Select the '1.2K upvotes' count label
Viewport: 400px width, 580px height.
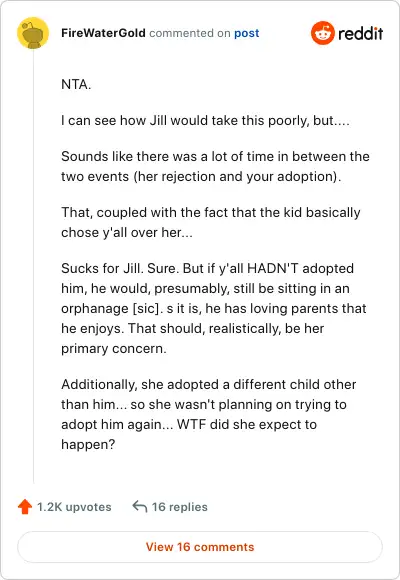point(74,507)
